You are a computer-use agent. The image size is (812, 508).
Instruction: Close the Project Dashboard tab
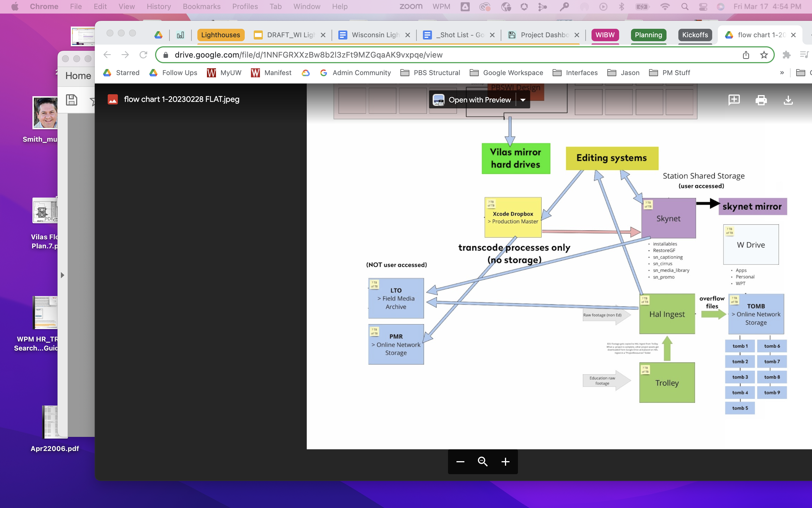click(577, 35)
